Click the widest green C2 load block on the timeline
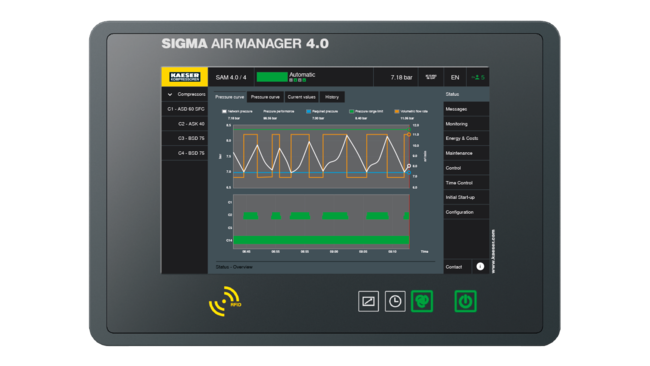Viewport: 650px width, 366px height. (x=335, y=216)
